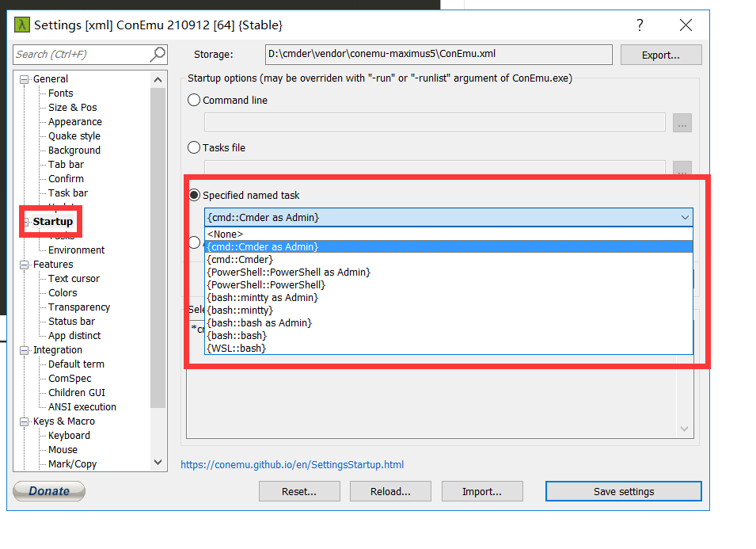Choose {bash::bash} option

click(448, 335)
